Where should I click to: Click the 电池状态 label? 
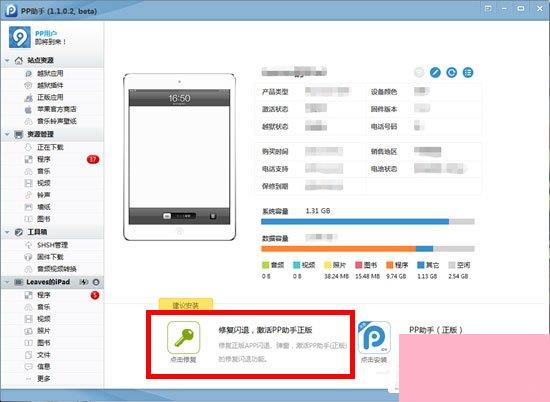[x=384, y=169]
